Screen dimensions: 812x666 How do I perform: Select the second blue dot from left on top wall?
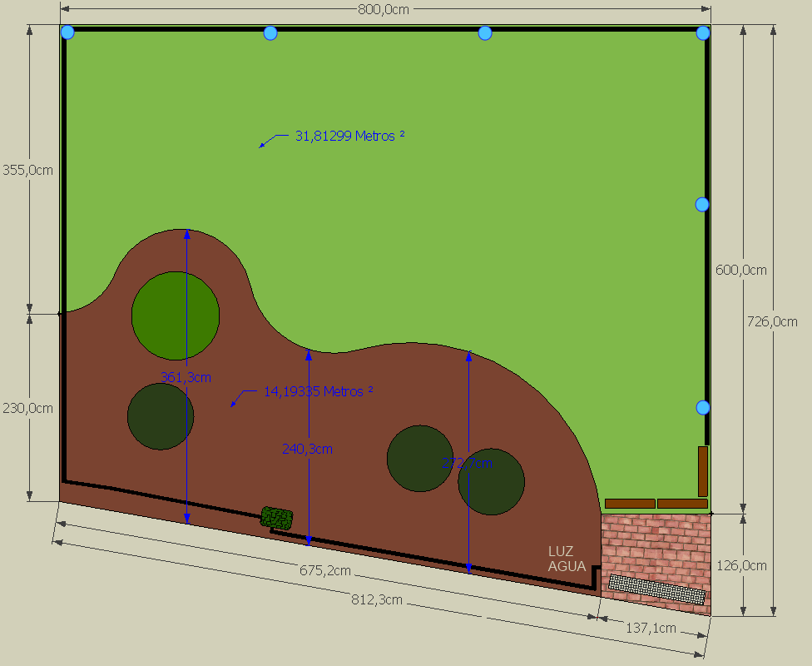click(270, 33)
